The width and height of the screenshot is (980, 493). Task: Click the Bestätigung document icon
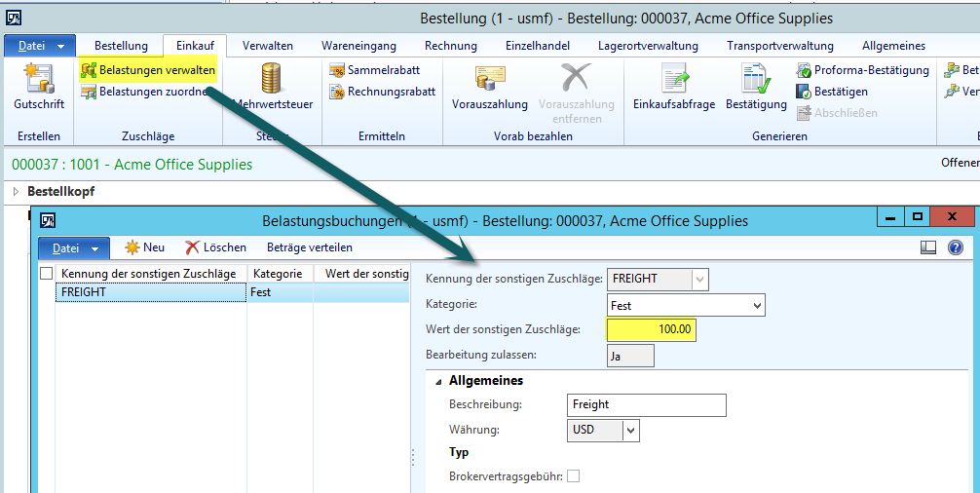(x=756, y=80)
